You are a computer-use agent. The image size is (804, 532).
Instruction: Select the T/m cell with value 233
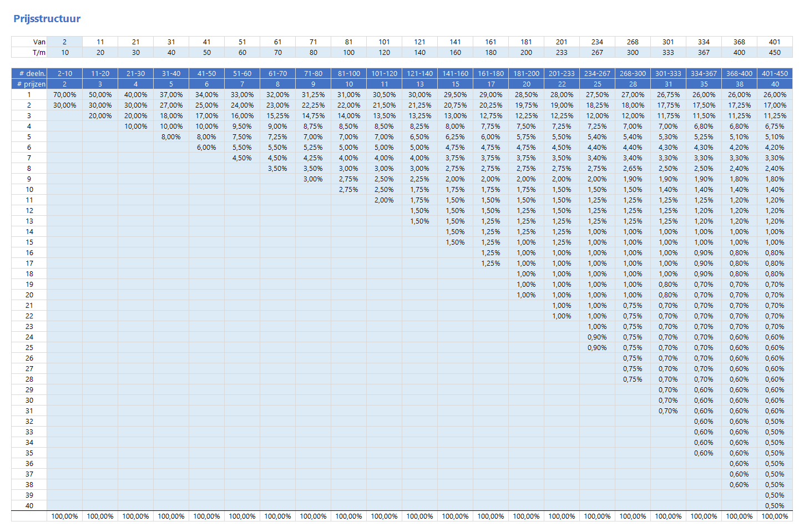coord(562,52)
